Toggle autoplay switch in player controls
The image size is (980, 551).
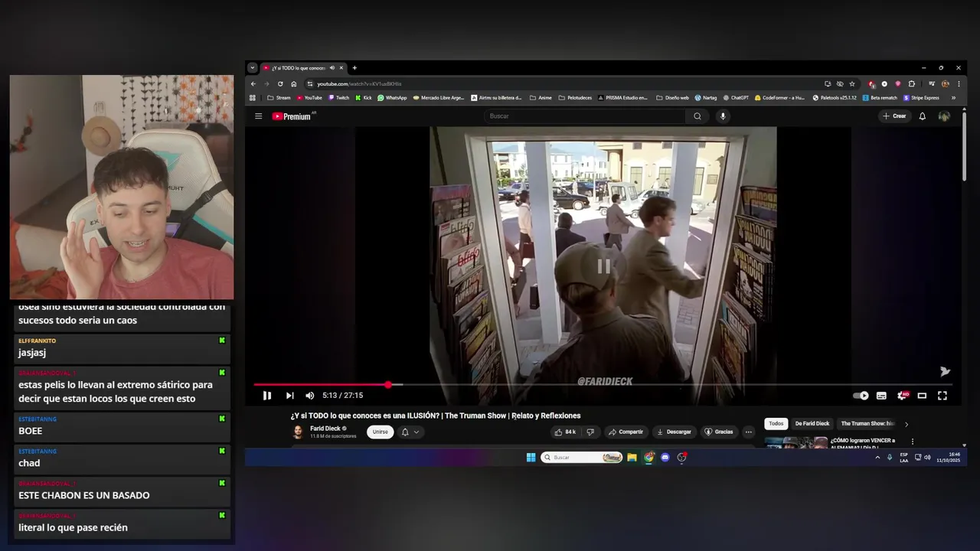tap(861, 396)
